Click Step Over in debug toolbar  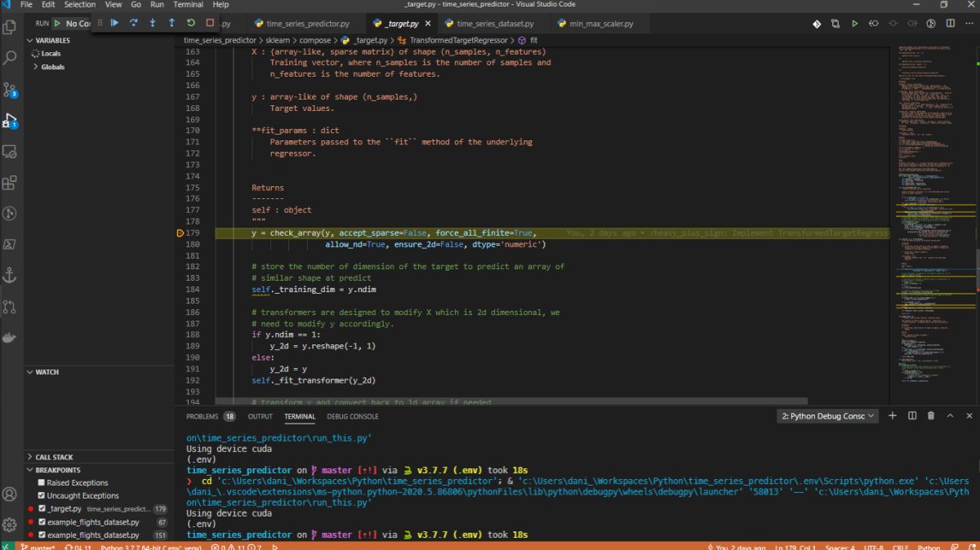pyautogui.click(x=133, y=24)
